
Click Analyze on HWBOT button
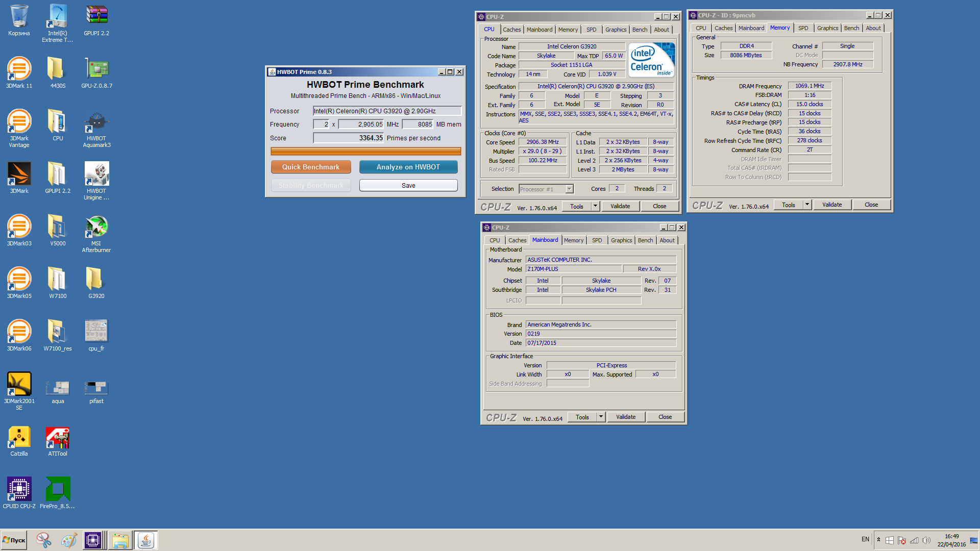coord(408,167)
